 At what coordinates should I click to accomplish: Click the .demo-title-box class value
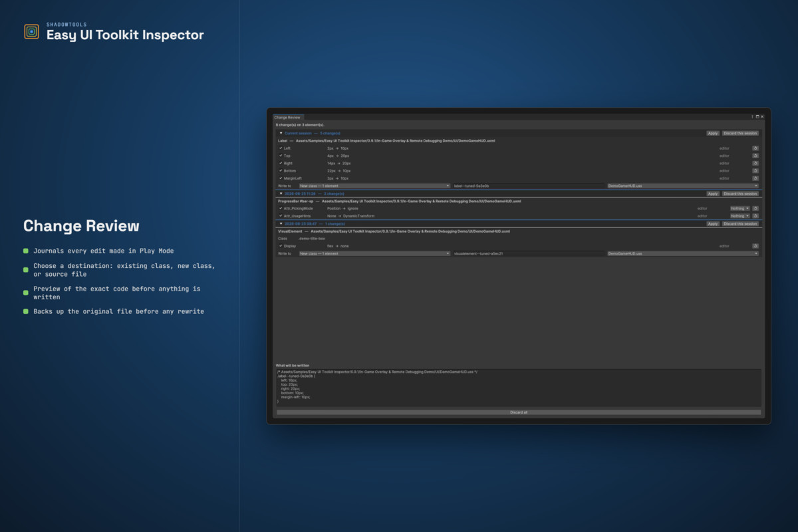[x=311, y=238]
